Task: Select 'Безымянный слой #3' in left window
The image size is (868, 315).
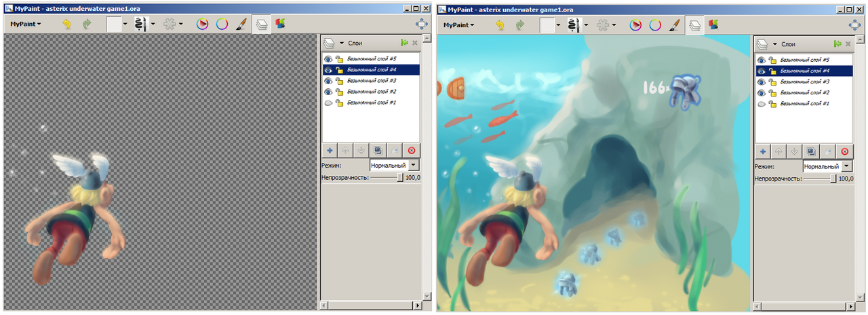Action: (371, 81)
